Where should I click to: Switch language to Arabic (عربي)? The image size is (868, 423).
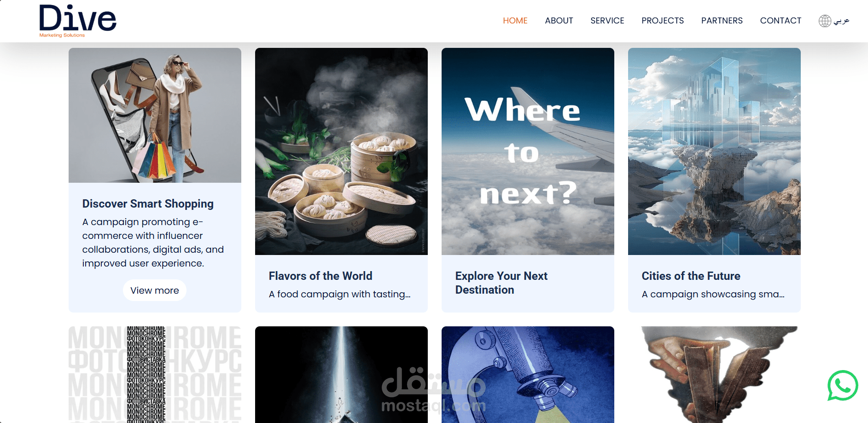841,21
